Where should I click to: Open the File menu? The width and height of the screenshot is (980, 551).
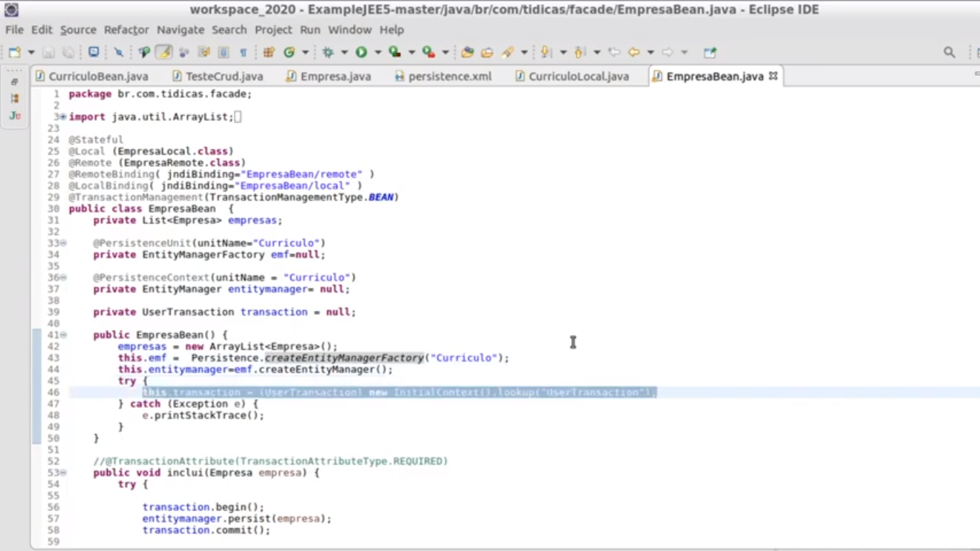click(x=14, y=29)
